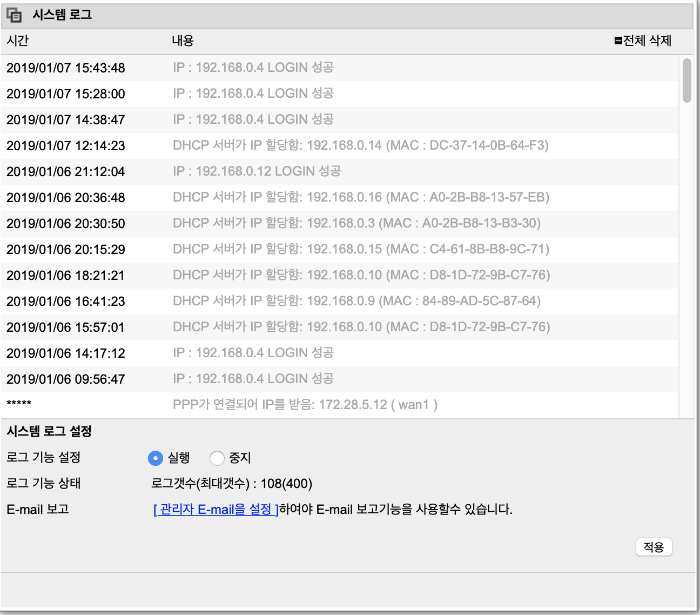
Task: Click DHCP entry for 192.168.0.16
Action: tap(361, 197)
